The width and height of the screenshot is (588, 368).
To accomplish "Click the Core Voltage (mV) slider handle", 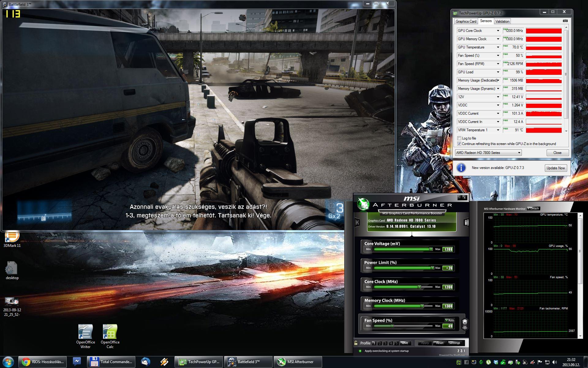I will 431,249.
